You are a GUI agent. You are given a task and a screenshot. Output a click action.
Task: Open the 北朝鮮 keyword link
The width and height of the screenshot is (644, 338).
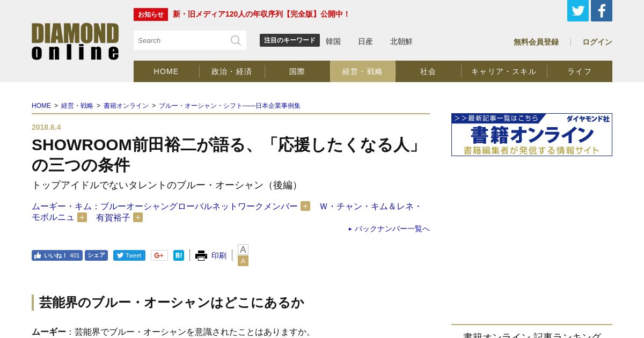(x=401, y=41)
